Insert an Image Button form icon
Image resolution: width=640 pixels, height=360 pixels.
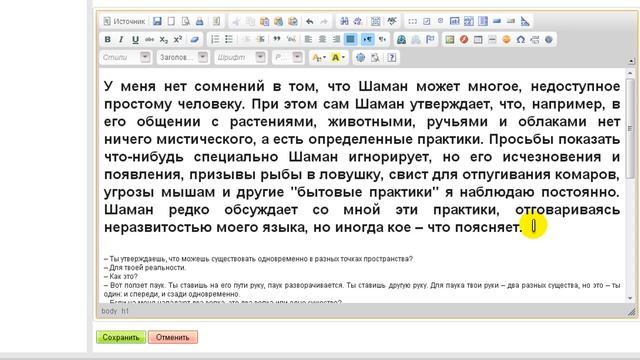pyautogui.click(x=511, y=21)
